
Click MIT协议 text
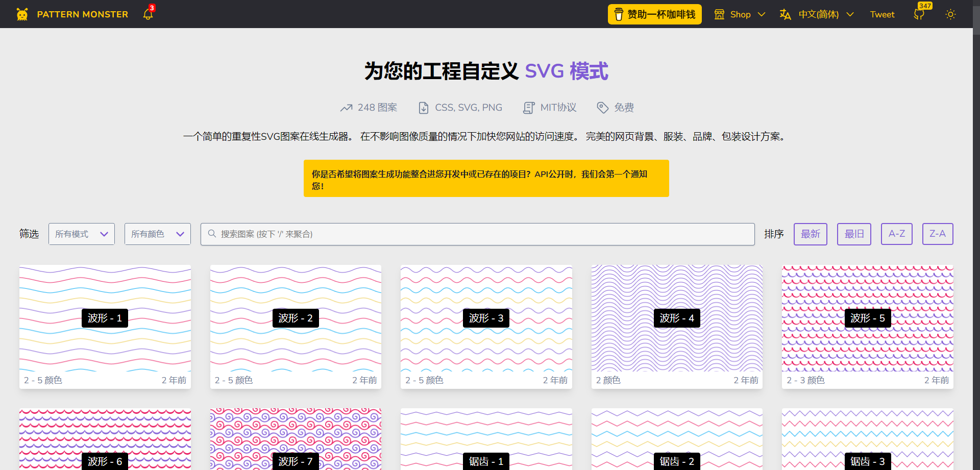click(558, 108)
